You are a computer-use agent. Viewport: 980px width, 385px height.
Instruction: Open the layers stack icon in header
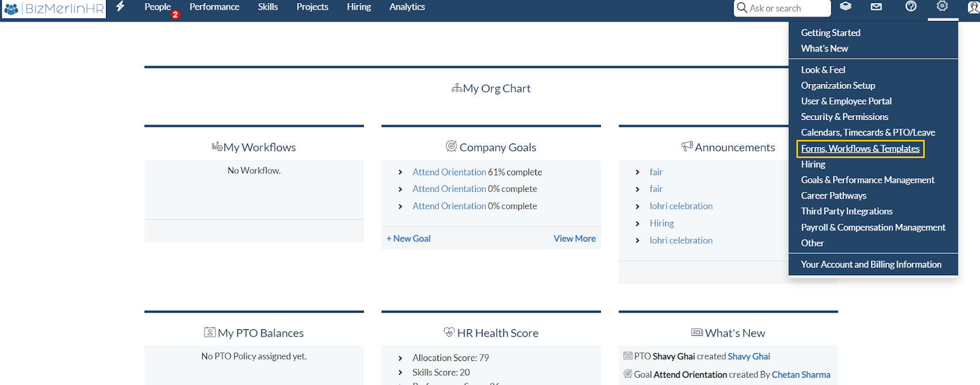[845, 7]
